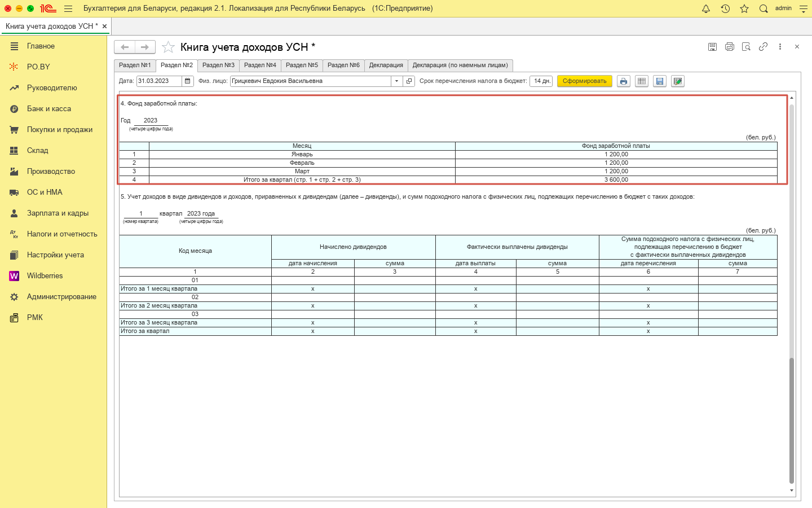Expand the Физ. лицо dropdown list

pyautogui.click(x=397, y=81)
